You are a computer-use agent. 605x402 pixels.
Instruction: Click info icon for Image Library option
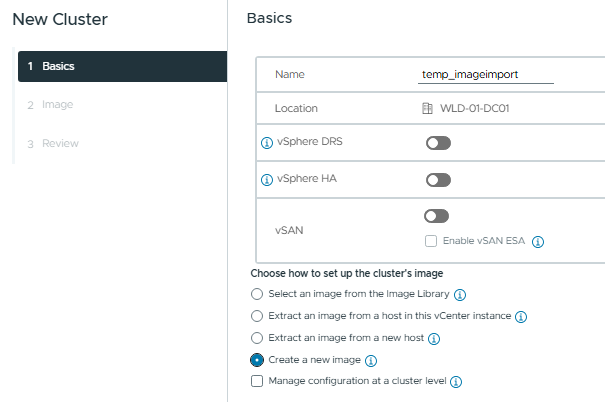coord(460,295)
